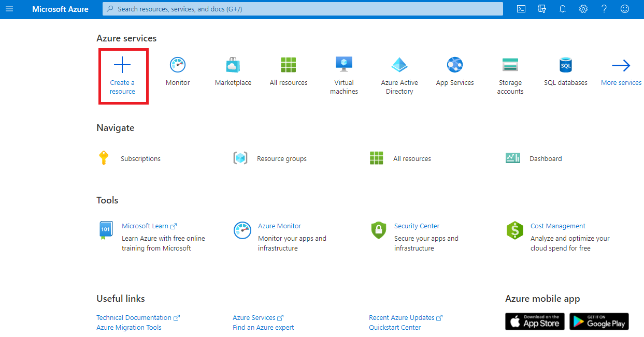Click the Navigate All resources grid icon

pos(377,158)
